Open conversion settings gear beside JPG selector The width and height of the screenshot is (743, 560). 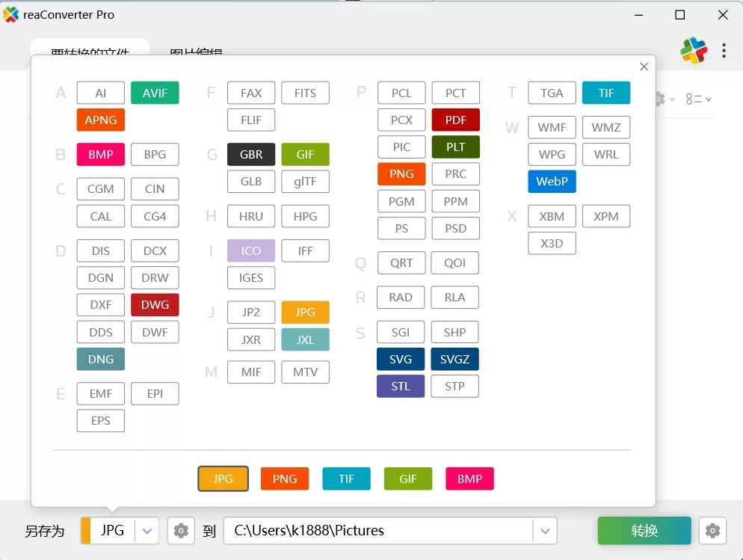click(180, 530)
